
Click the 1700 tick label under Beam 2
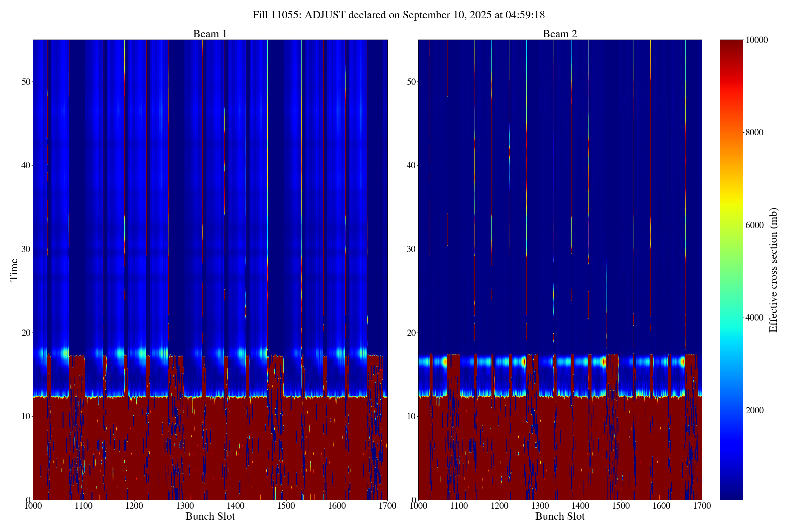coord(702,506)
